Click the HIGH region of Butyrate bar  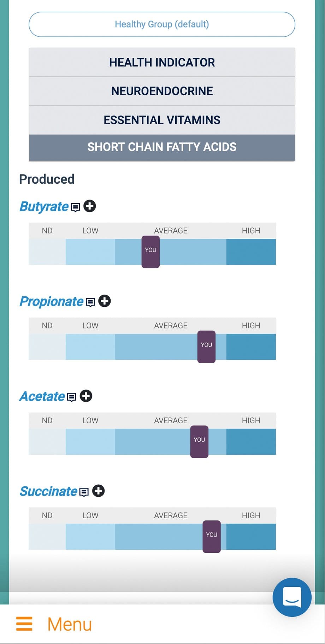tap(251, 252)
